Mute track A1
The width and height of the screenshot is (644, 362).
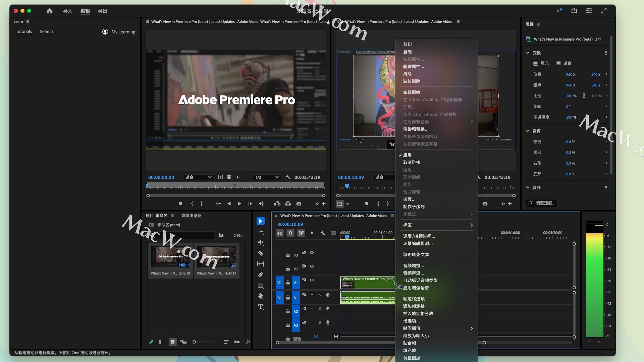312,295
